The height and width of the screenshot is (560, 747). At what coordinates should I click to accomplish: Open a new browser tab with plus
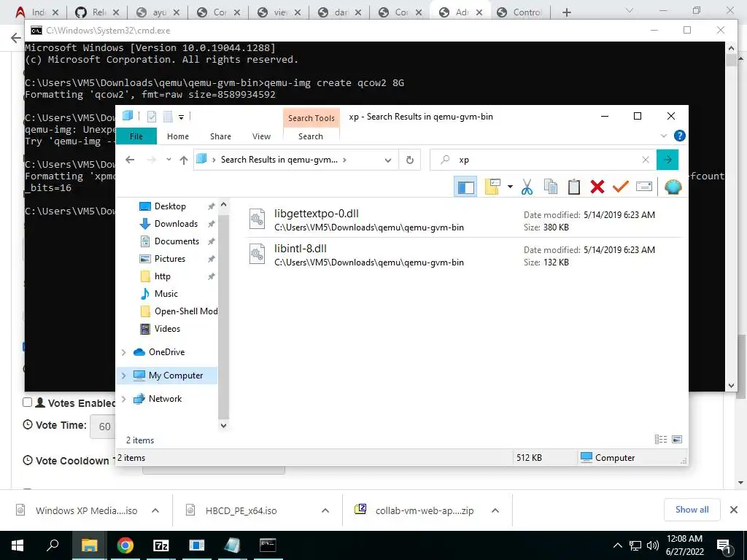point(566,12)
